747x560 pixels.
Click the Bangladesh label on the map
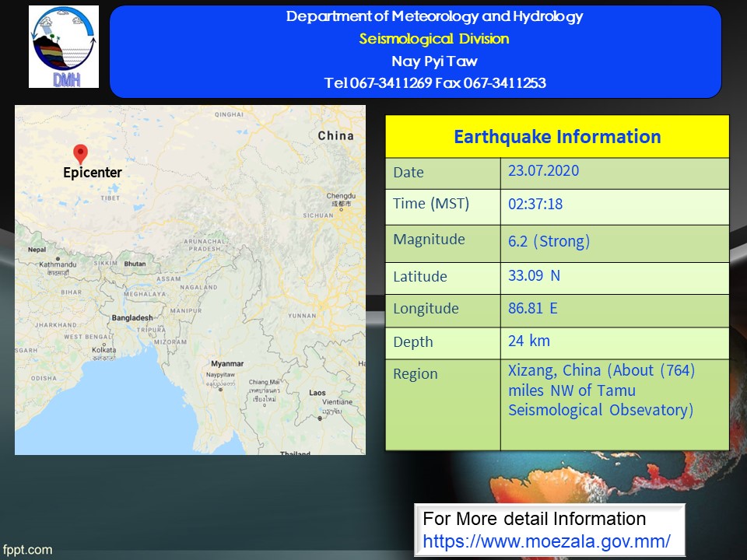[x=132, y=317]
